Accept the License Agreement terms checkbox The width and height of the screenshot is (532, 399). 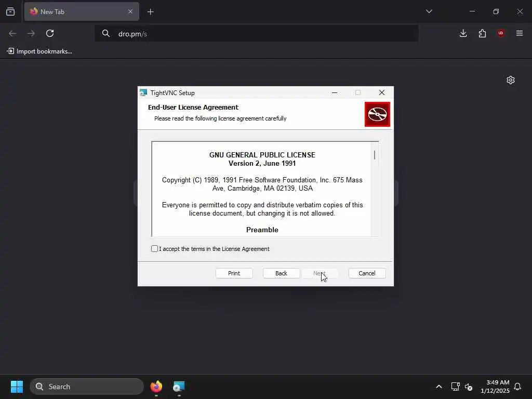pos(154,249)
